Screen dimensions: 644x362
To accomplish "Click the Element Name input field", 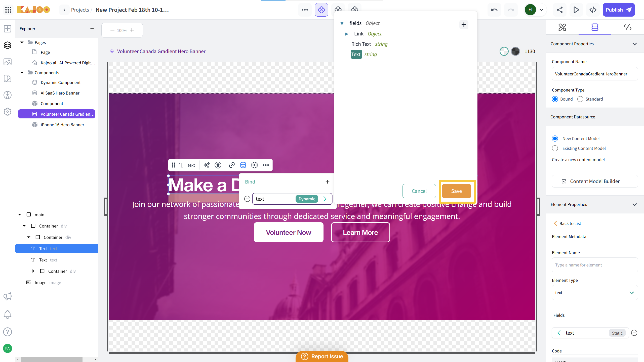I will pos(595,265).
